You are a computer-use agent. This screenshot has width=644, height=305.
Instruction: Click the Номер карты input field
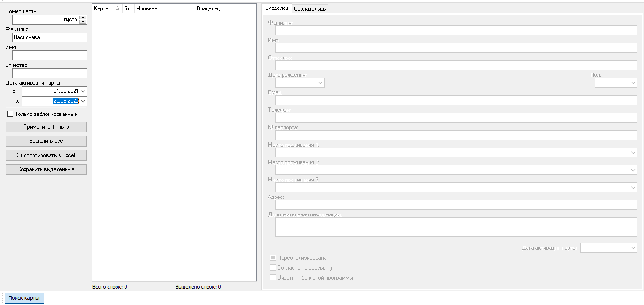(46, 19)
